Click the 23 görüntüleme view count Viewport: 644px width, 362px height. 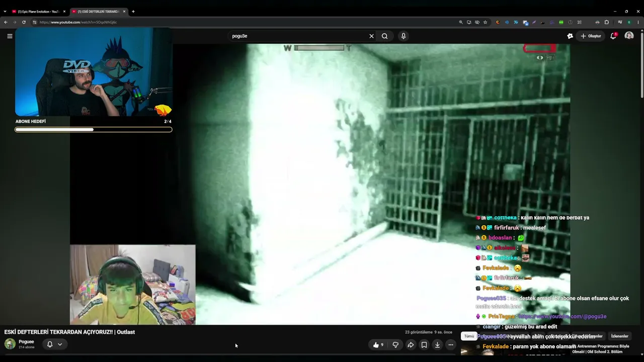(x=419, y=332)
